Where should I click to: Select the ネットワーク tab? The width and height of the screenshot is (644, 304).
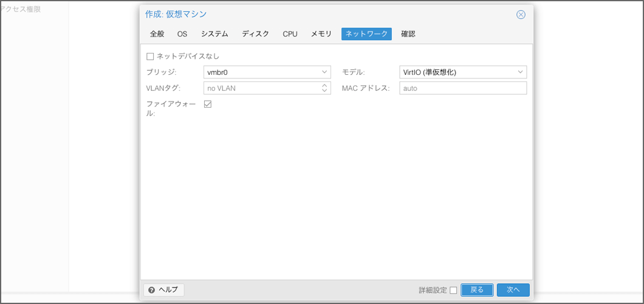[366, 34]
